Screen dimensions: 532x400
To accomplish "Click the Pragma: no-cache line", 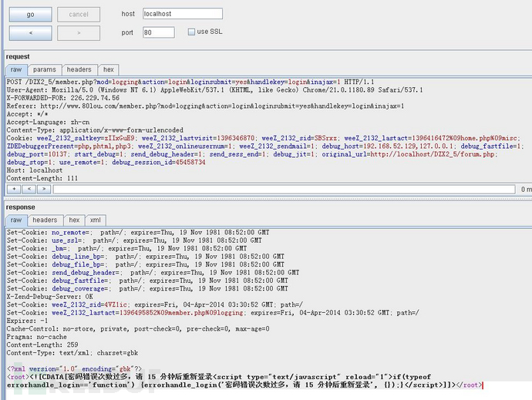I will [37, 337].
